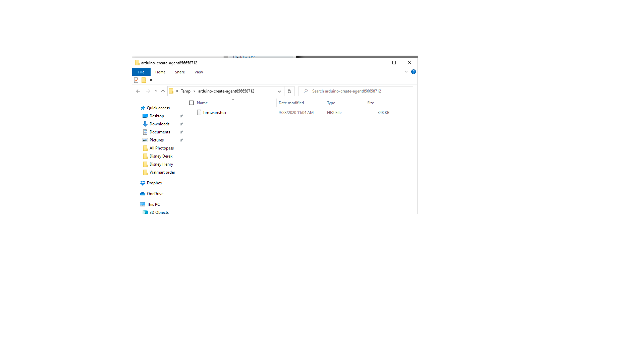Open the Disney Derek folder
This screenshot has height=362, width=644.
(x=161, y=156)
